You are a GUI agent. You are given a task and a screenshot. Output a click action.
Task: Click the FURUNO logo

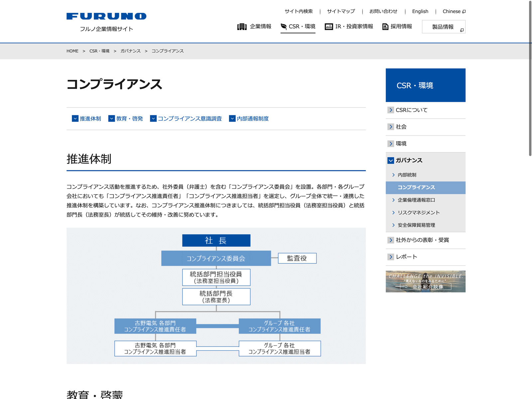[x=106, y=16]
